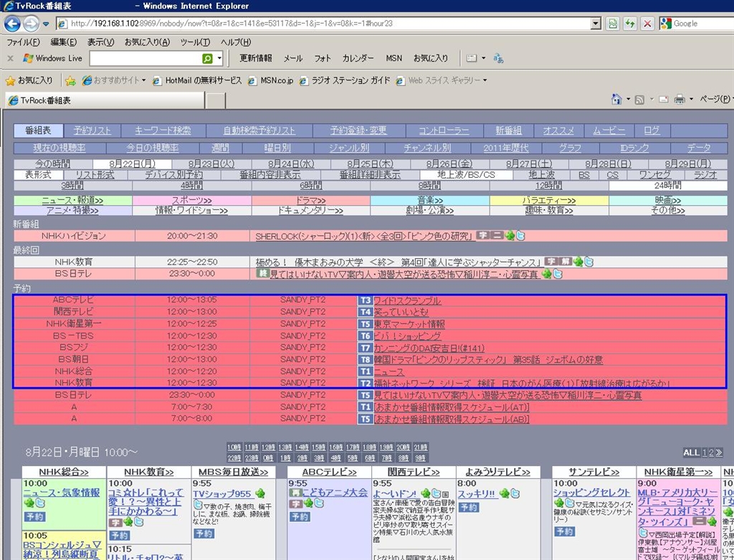Select the 8月25日(木) date cell
734x560 pixels.
[x=370, y=164]
